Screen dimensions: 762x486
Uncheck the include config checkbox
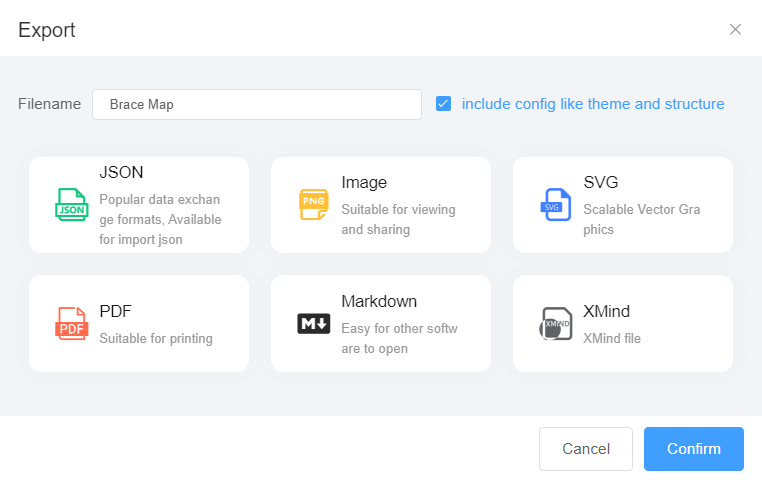point(443,104)
